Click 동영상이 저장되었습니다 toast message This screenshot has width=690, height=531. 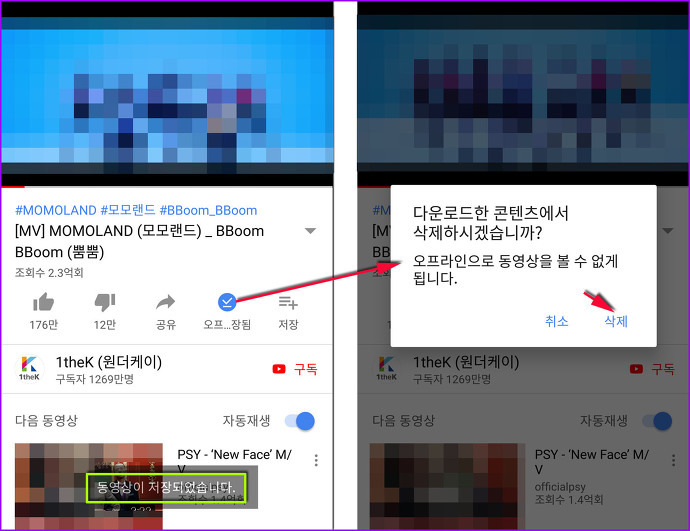pos(166,487)
